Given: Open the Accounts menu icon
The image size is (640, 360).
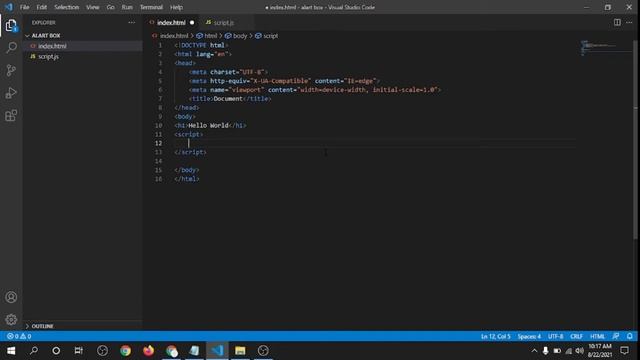Looking at the screenshot, I should click(x=11, y=297).
